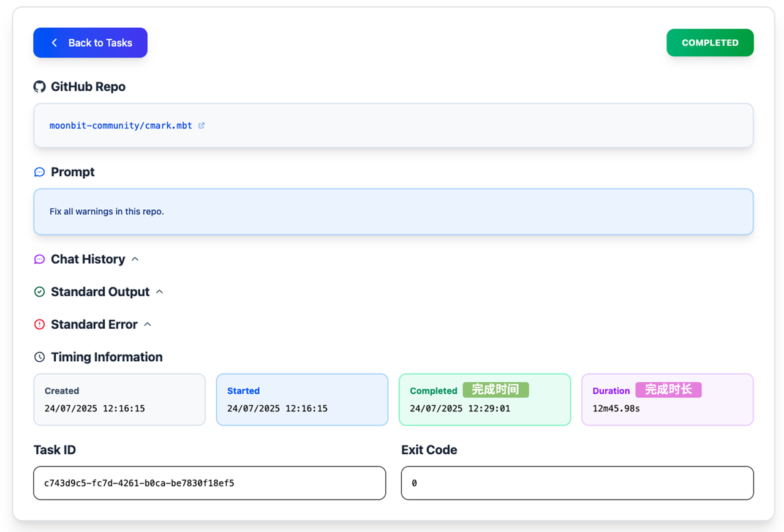Collapse the Standard Error chevron

(148, 324)
